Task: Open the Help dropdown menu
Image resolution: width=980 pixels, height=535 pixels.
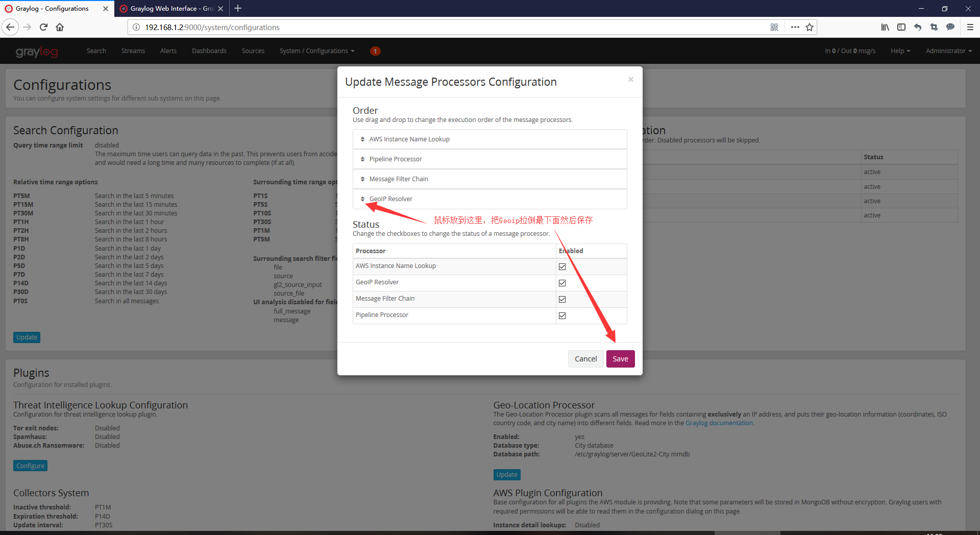Action: 900,51
